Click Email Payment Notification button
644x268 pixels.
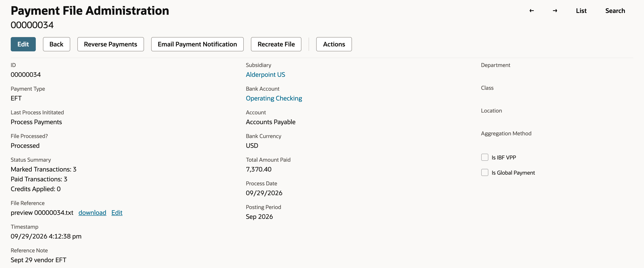click(197, 44)
